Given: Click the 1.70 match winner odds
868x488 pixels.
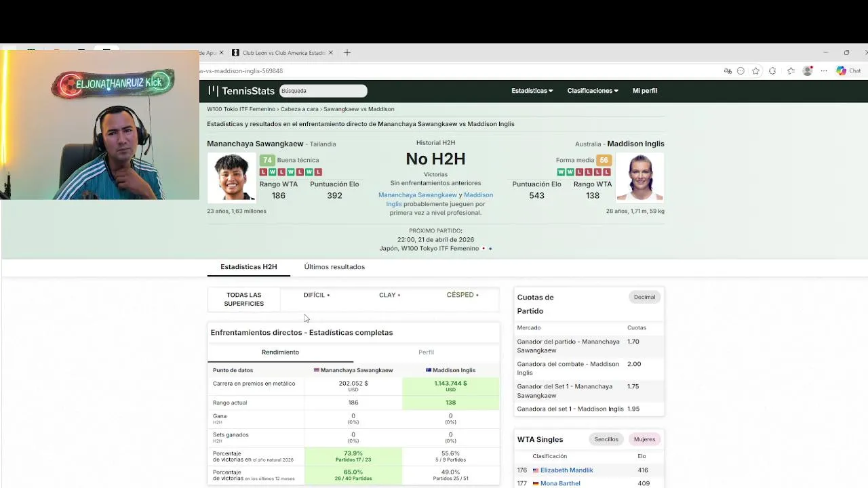Looking at the screenshot, I should click(633, 342).
